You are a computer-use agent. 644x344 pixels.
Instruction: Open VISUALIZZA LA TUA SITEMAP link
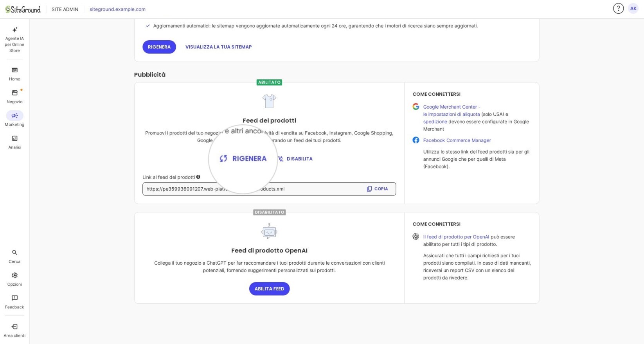tap(219, 47)
